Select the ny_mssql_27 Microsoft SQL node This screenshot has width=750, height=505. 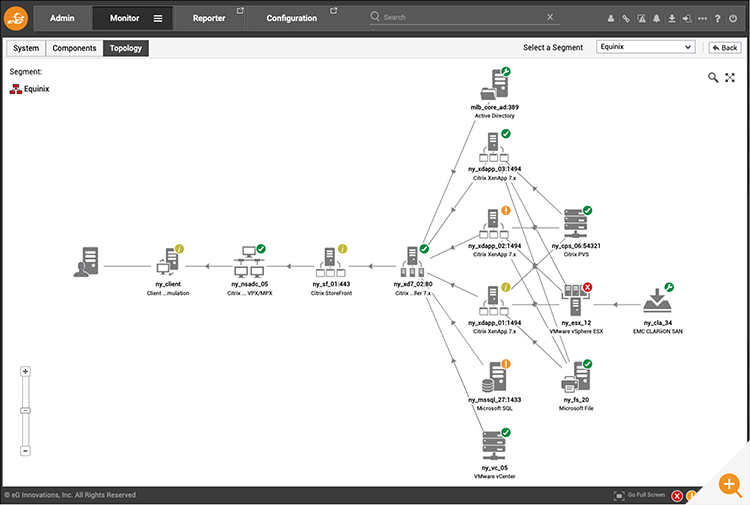(x=495, y=377)
